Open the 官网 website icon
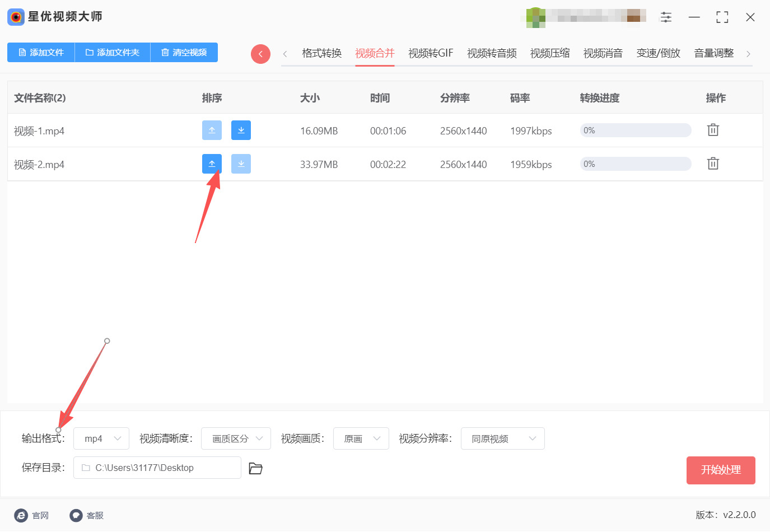The image size is (770, 532). click(x=21, y=515)
